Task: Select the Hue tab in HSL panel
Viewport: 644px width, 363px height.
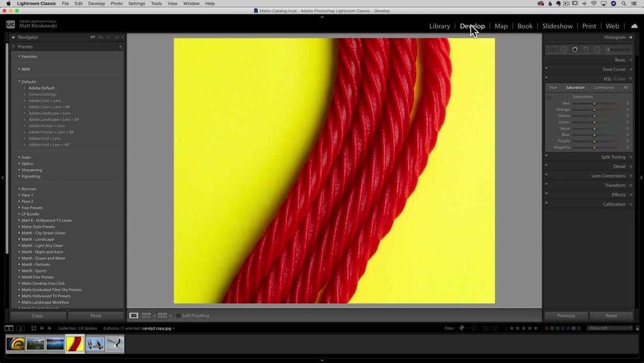Action: [553, 88]
